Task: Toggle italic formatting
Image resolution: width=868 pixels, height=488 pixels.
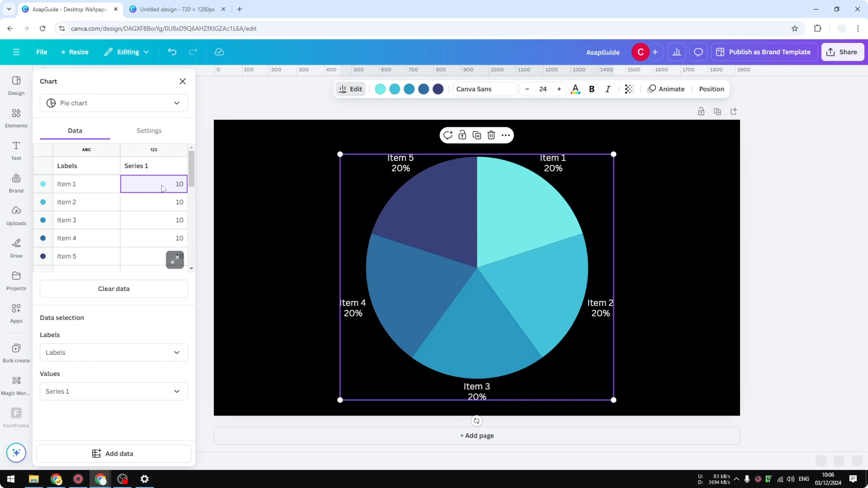Action: (x=608, y=89)
